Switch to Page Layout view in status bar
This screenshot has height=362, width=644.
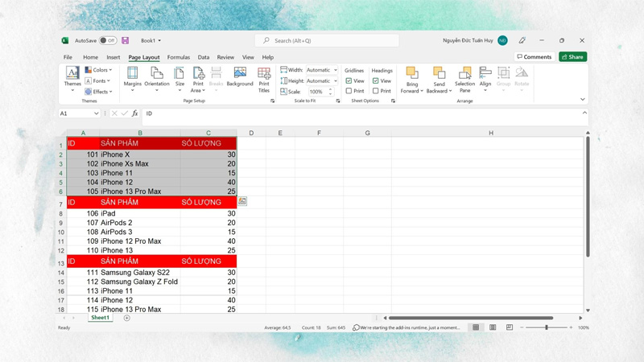(493, 327)
